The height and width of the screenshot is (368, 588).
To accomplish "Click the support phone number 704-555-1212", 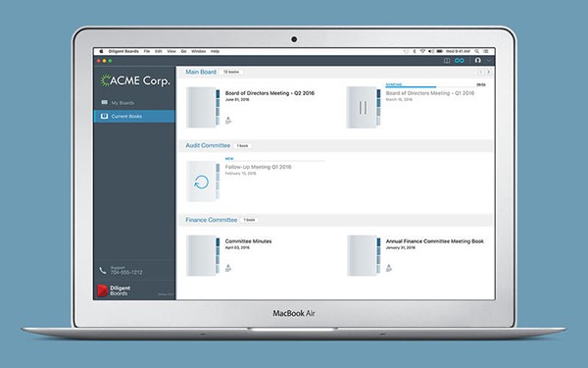I will click(x=126, y=272).
